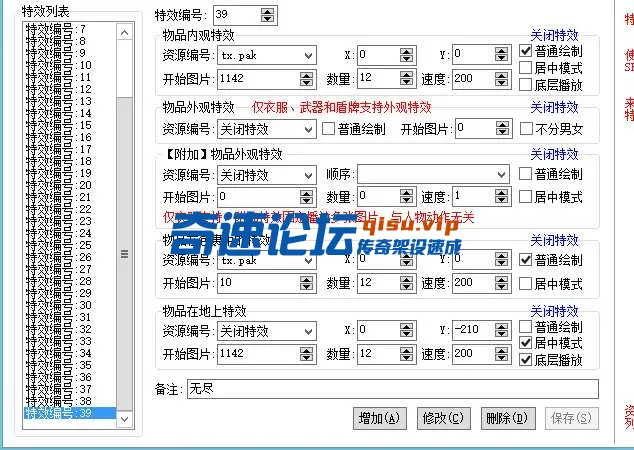Decrease 速度 in 物品内观特效
Screen dimensions: 634x450
tap(501, 82)
